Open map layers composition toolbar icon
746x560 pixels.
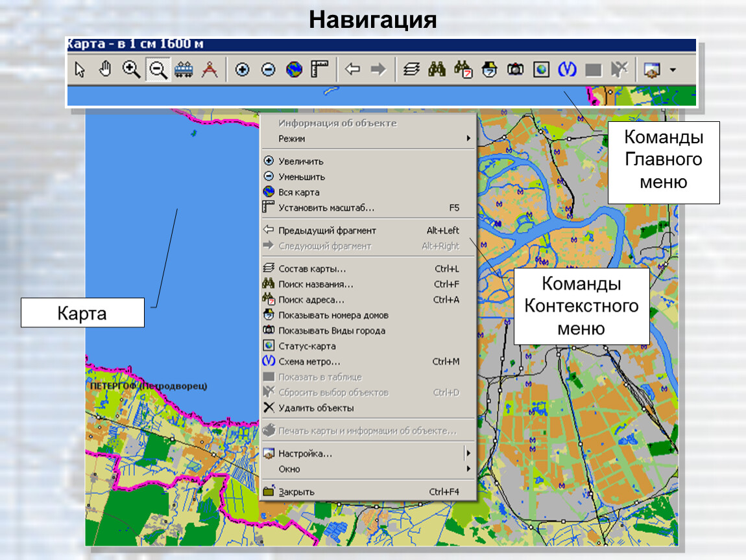[411, 69]
